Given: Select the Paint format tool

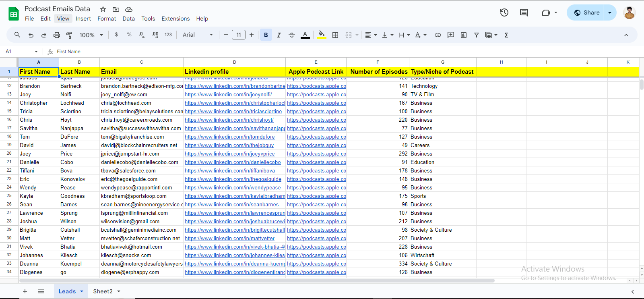Looking at the screenshot, I should pos(69,35).
